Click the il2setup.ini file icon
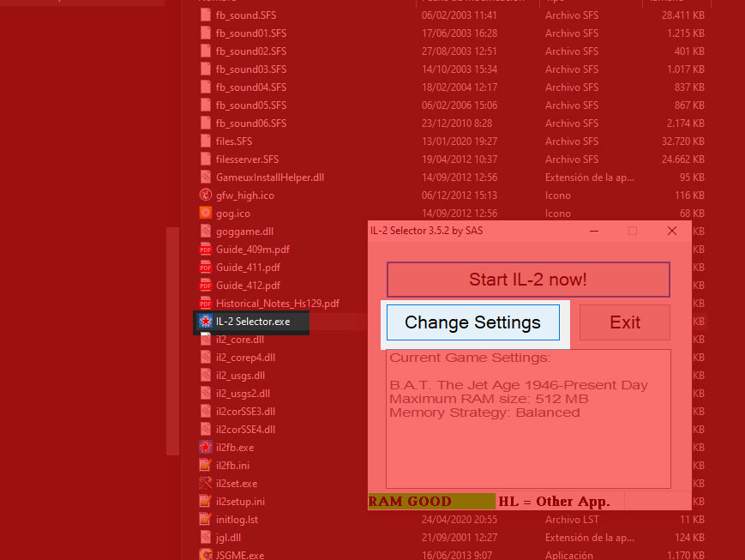Screen dimensions: 745x560 tap(205, 502)
